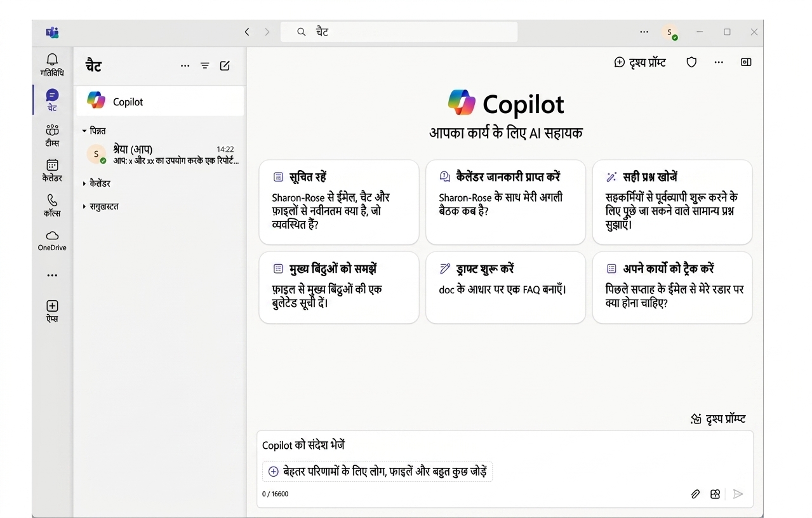The width and height of the screenshot is (812, 518).
Task: Select the सही प्रश्न खोजें prompt card
Action: 672,203
